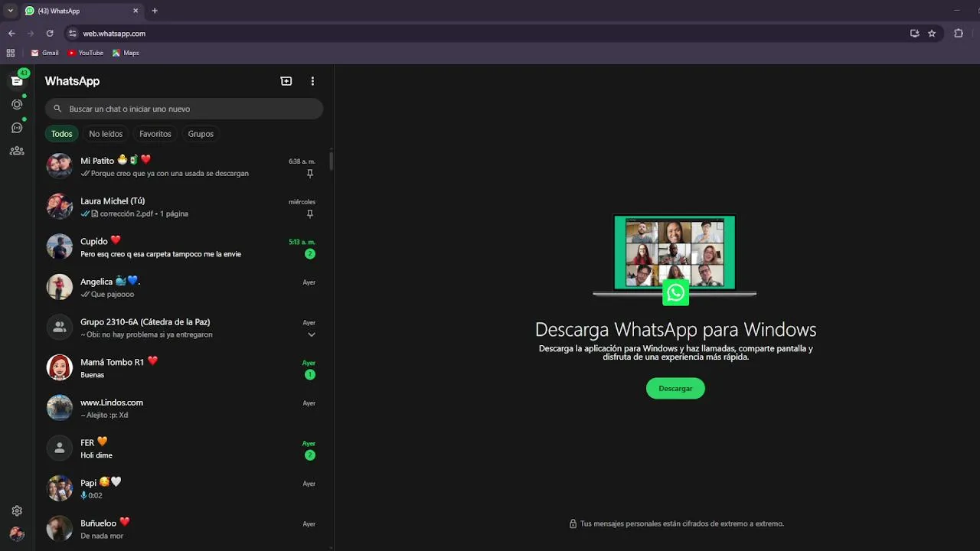
Task: Open FER default avatar icon
Action: point(60,448)
